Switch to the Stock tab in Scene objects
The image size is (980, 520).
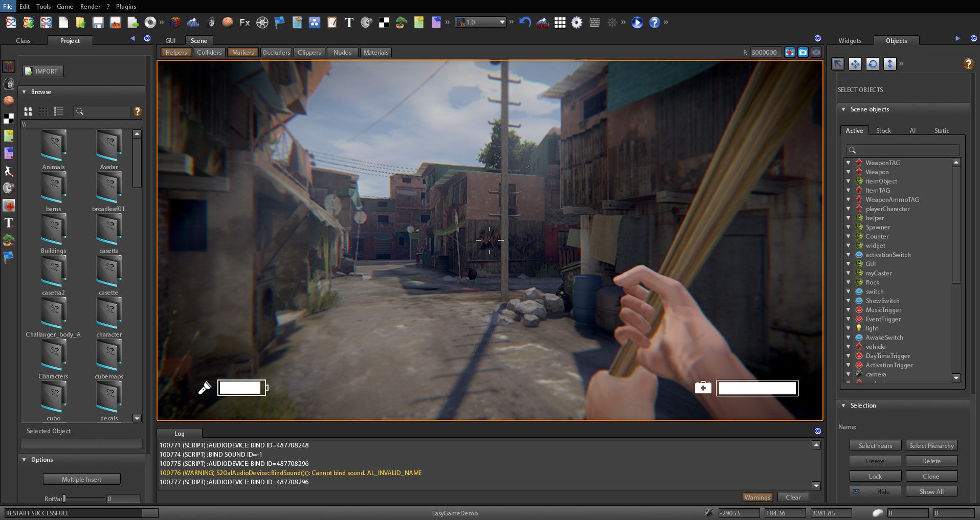883,130
